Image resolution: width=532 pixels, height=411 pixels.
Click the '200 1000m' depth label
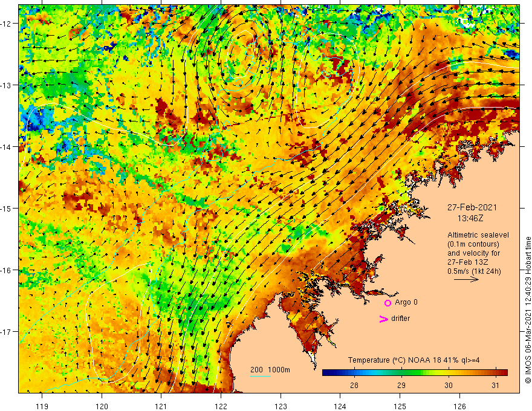(270, 370)
